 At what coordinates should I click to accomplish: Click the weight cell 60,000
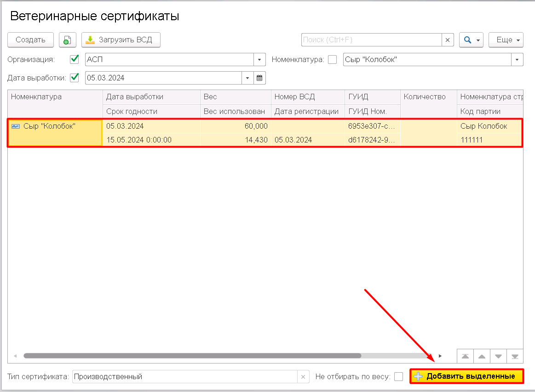click(x=236, y=126)
